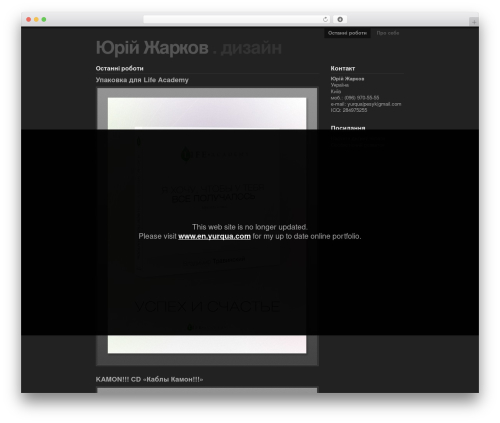Screen dimensions: 500x423
Task: Switch to the Останні роботи nav tab
Action: tap(347, 33)
